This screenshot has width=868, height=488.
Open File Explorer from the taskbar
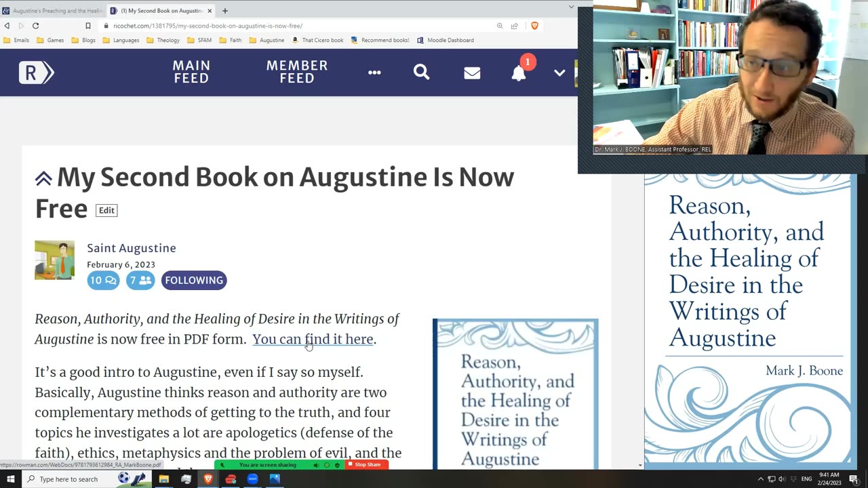pyautogui.click(x=163, y=479)
